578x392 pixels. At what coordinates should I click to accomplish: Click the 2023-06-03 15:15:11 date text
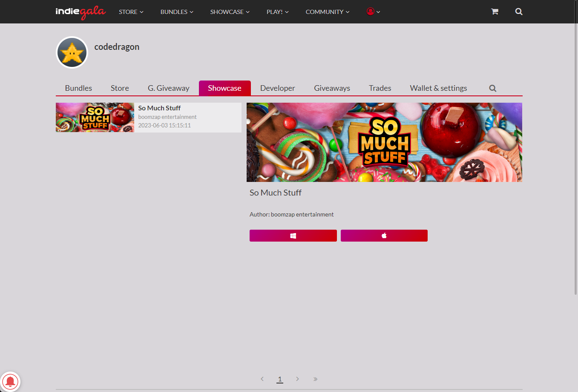pyautogui.click(x=164, y=125)
